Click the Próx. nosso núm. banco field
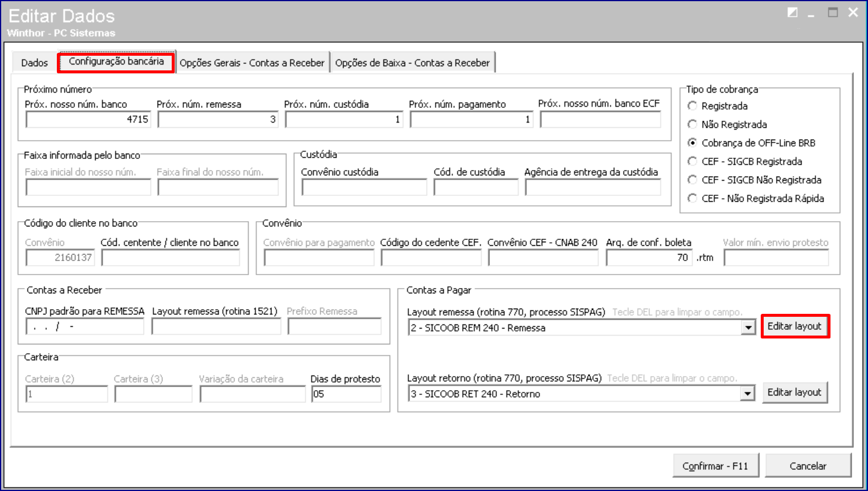The image size is (868, 491). (x=88, y=120)
